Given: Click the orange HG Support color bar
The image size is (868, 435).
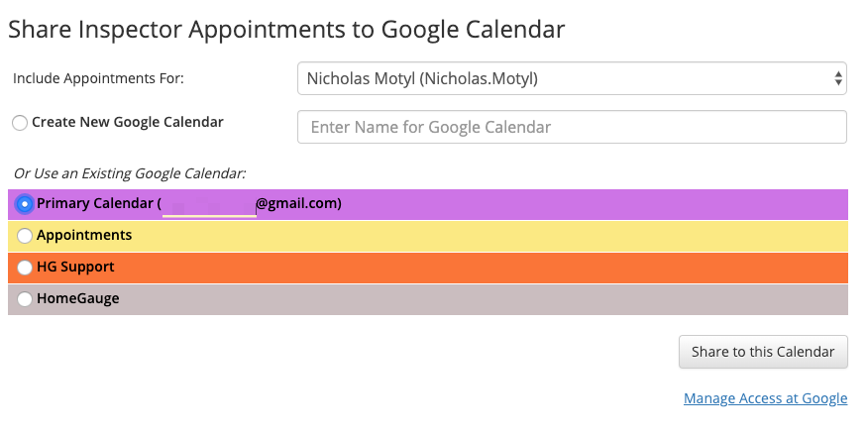Looking at the screenshot, I should pyautogui.click(x=495, y=268).
